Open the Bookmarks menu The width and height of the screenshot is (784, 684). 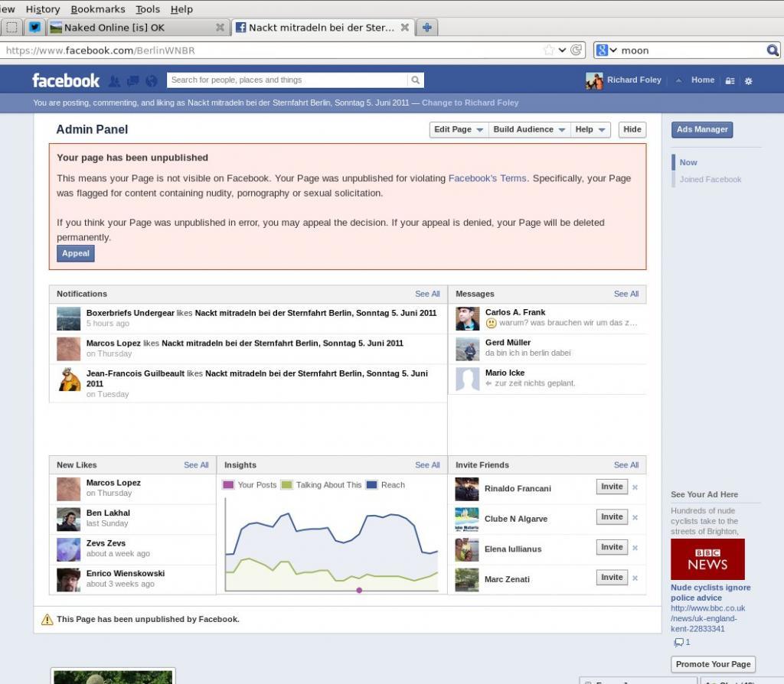tap(98, 9)
